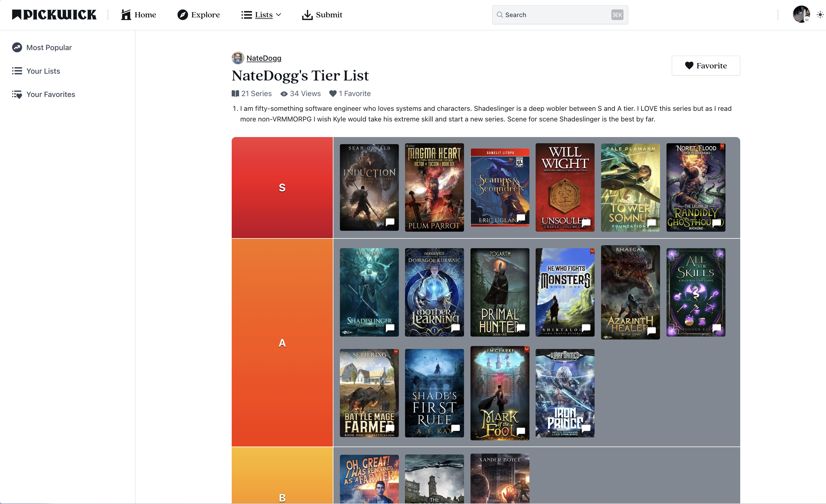826x504 pixels.
Task: Open the Submit page
Action: [x=322, y=15]
